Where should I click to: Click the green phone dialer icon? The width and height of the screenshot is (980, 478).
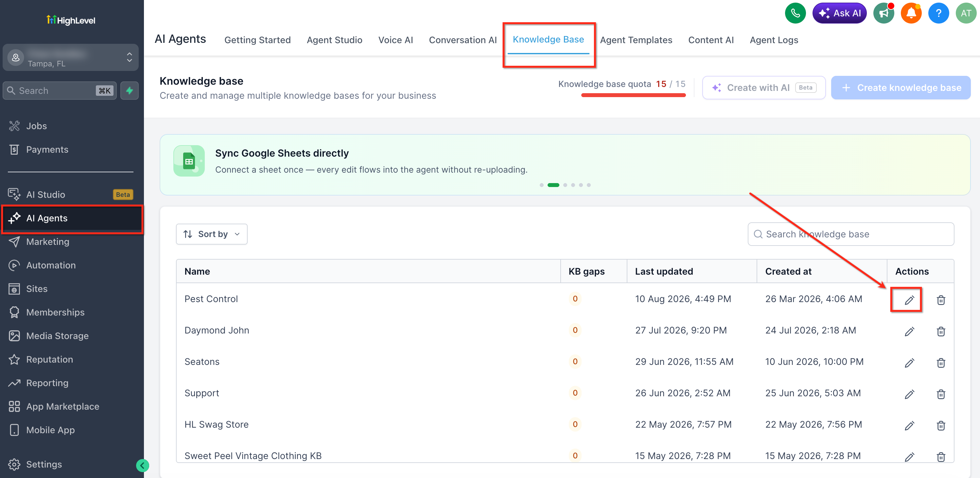[x=795, y=13]
